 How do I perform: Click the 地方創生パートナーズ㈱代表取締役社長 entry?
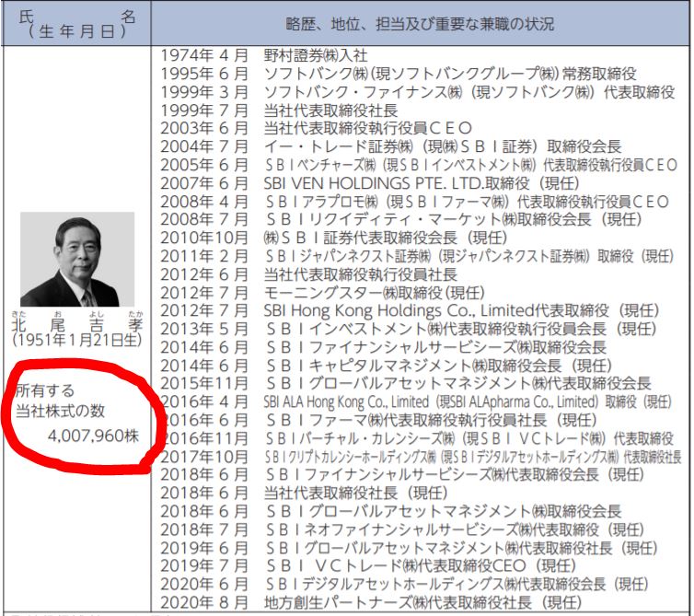[x=422, y=603]
